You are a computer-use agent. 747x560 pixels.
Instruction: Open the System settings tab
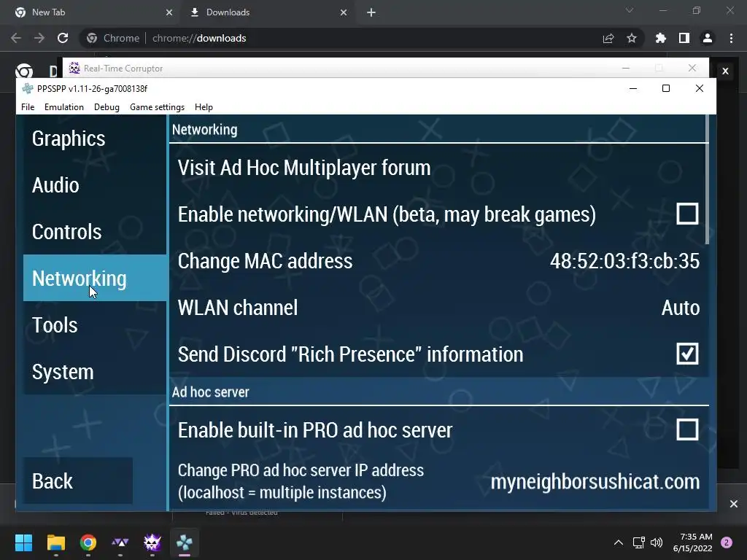(x=95, y=371)
